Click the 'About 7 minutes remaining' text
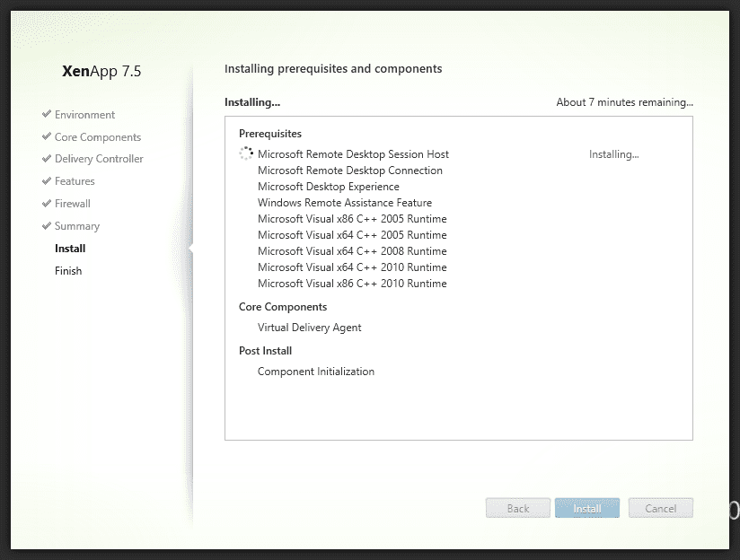This screenshot has height=560, width=740. coord(624,102)
